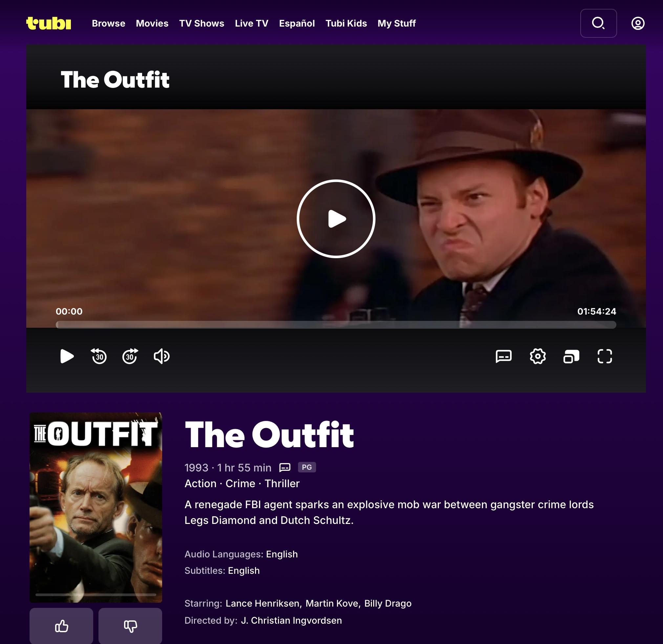The image size is (663, 644).
Task: Click the Tubi logo
Action: pos(49,23)
